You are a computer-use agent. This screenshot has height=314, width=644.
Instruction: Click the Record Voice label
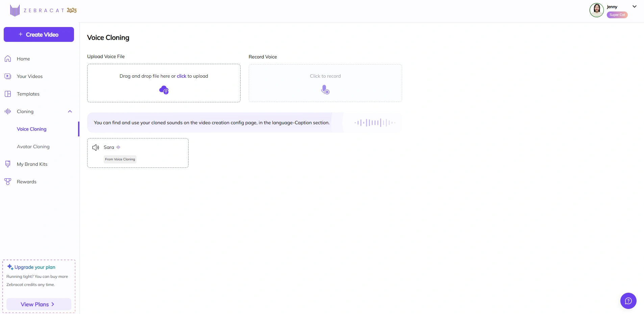pyautogui.click(x=263, y=57)
